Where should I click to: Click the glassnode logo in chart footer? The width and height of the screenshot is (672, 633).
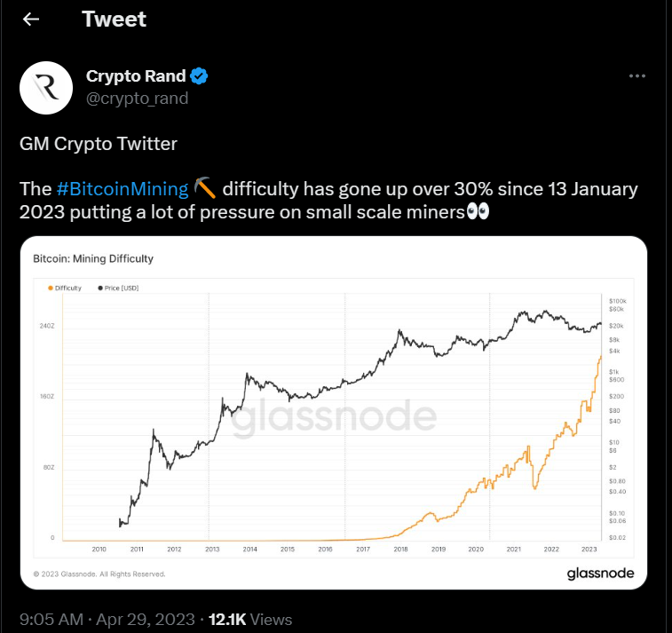[600, 574]
